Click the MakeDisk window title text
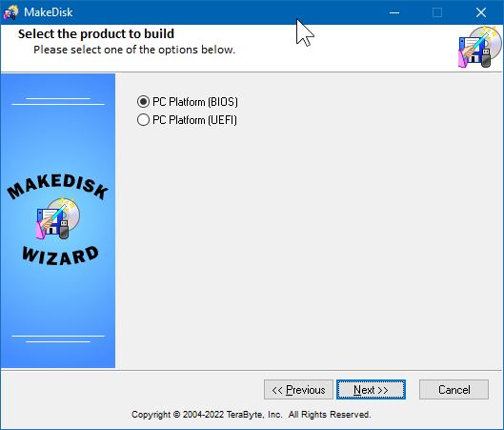The image size is (504, 430). [49, 12]
